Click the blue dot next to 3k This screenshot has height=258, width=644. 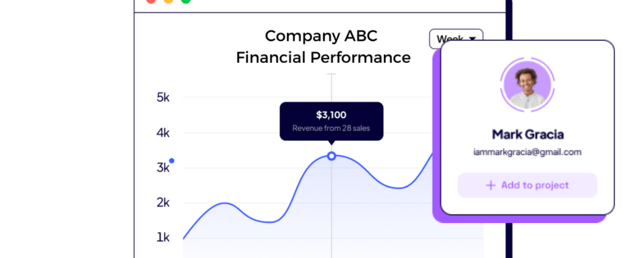click(x=172, y=160)
